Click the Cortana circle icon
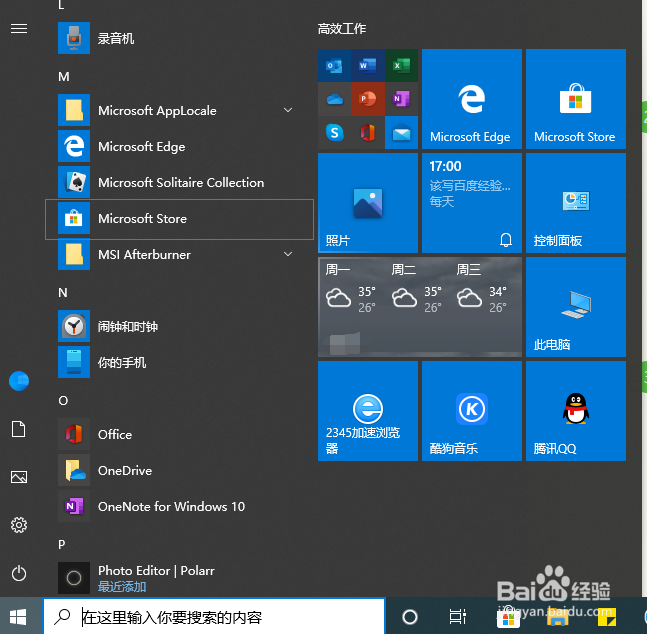 [x=410, y=617]
